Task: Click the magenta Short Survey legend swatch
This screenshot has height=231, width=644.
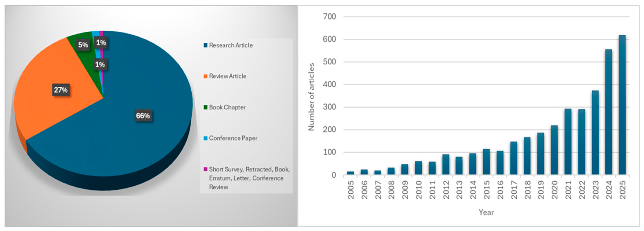Action: 206,169
